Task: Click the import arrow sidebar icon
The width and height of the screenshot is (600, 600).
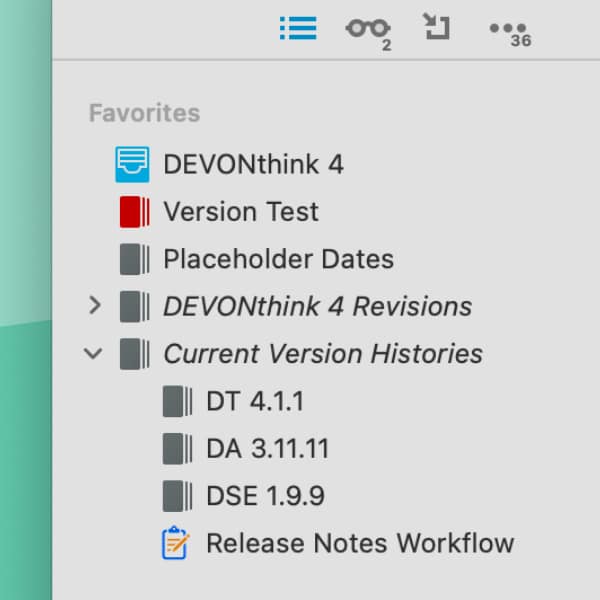Action: pyautogui.click(x=436, y=27)
